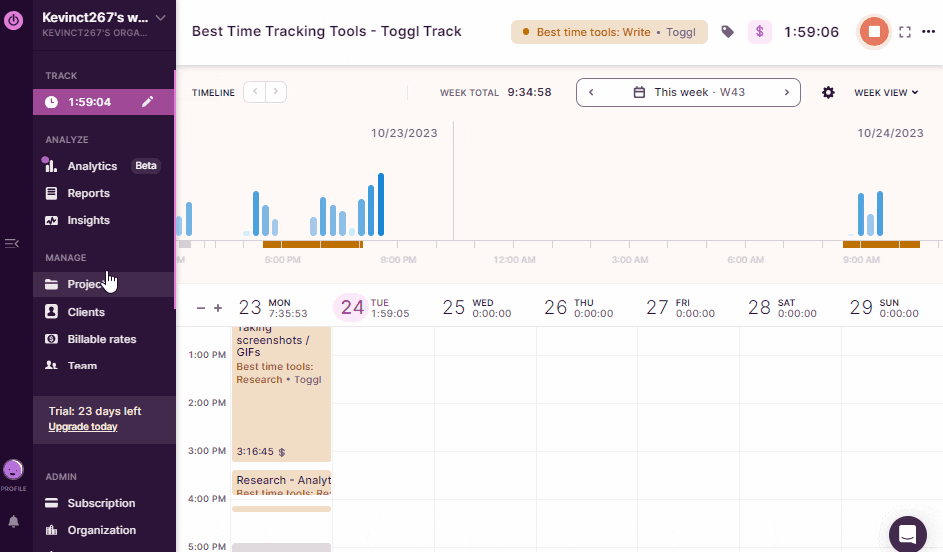Screen dimensions: 943x552
Task: Go to next week arrow
Action: pos(786,93)
